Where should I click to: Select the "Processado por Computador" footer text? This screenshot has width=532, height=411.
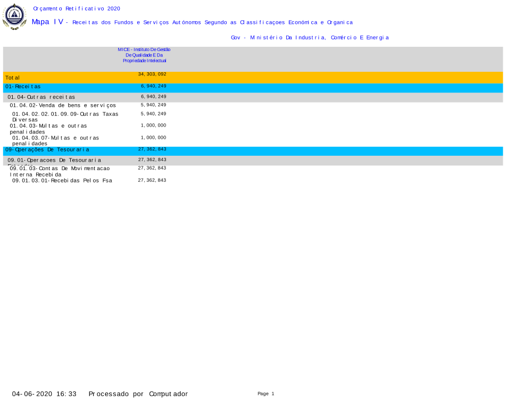pos(138,394)
